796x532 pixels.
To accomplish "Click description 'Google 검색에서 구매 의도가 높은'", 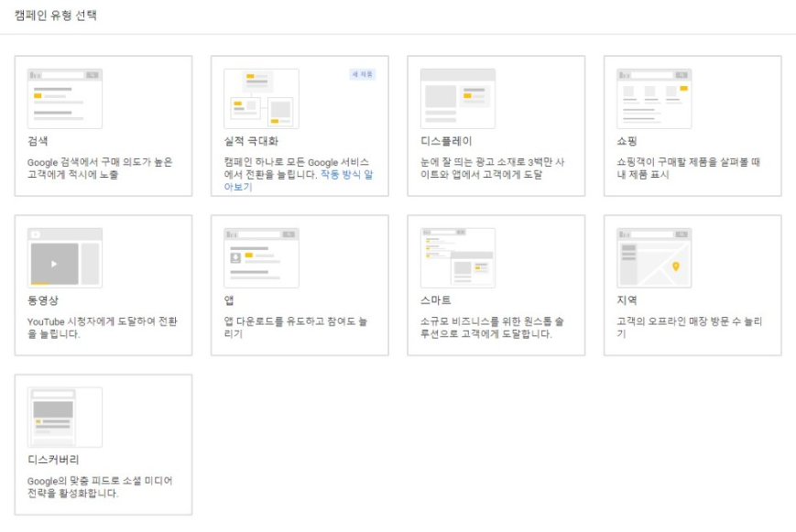I will click(100, 162).
